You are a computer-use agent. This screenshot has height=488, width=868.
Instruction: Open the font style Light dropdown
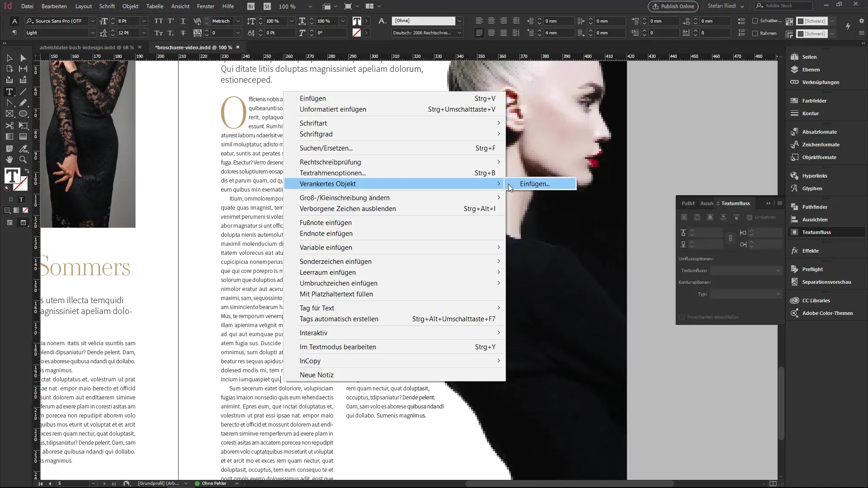tap(92, 33)
